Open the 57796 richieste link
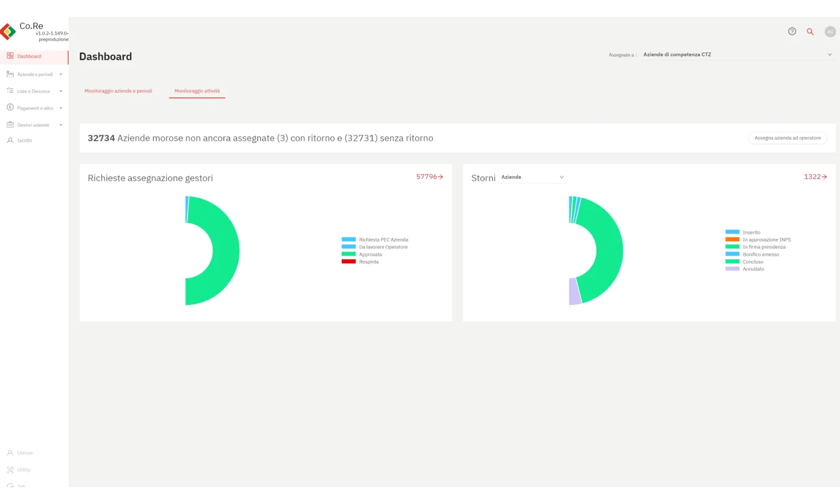The height and width of the screenshot is (504, 840). tap(429, 177)
